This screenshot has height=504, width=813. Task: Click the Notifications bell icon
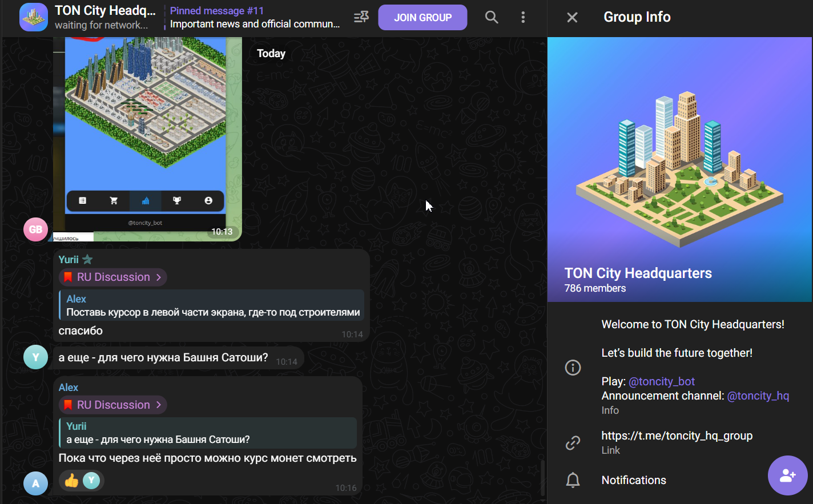click(573, 481)
